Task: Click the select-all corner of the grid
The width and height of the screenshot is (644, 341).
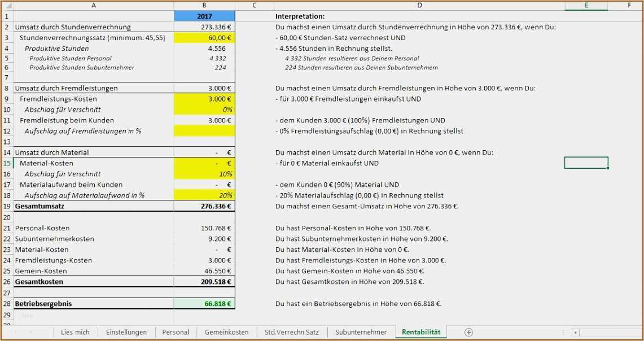Action: click(7, 5)
